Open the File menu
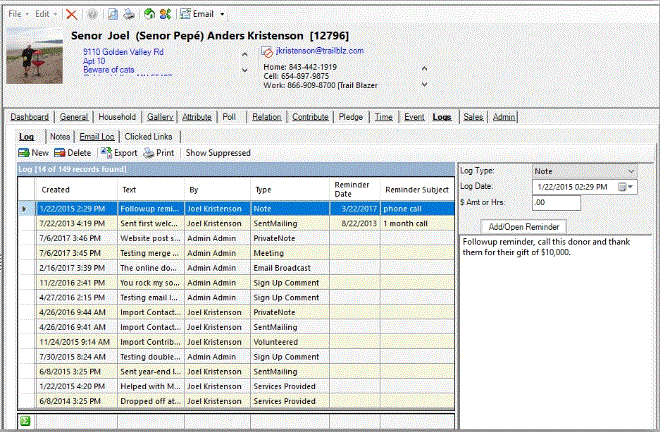Screen dimensions: 660x432 point(17,14)
